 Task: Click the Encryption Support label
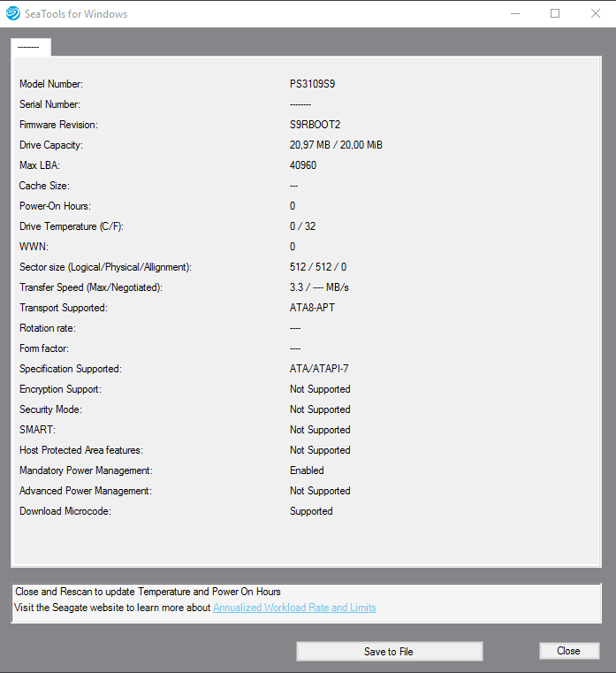tap(60, 389)
